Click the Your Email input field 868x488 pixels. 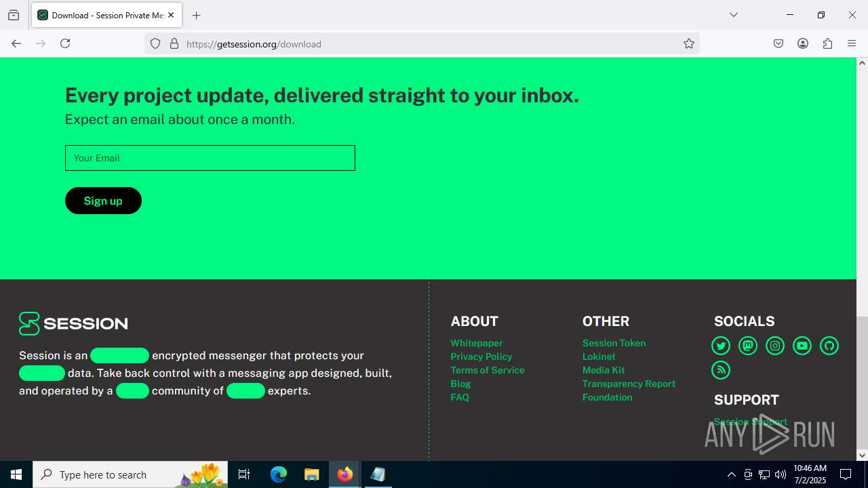point(210,158)
